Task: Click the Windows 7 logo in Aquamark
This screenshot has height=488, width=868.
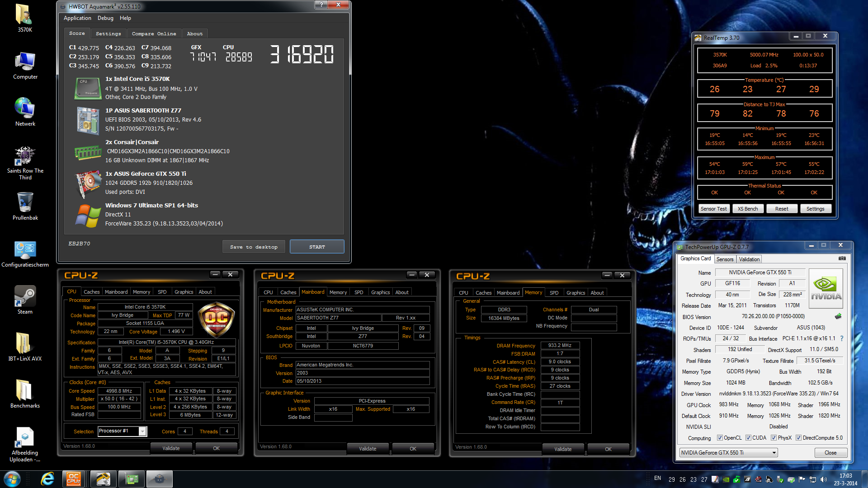Action: (x=88, y=216)
